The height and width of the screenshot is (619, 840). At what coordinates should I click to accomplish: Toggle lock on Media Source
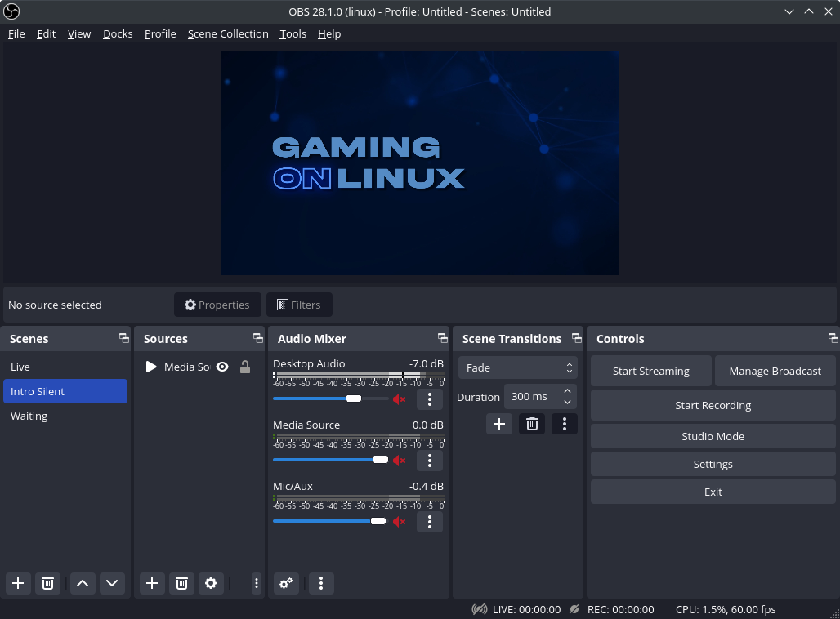pyautogui.click(x=245, y=367)
